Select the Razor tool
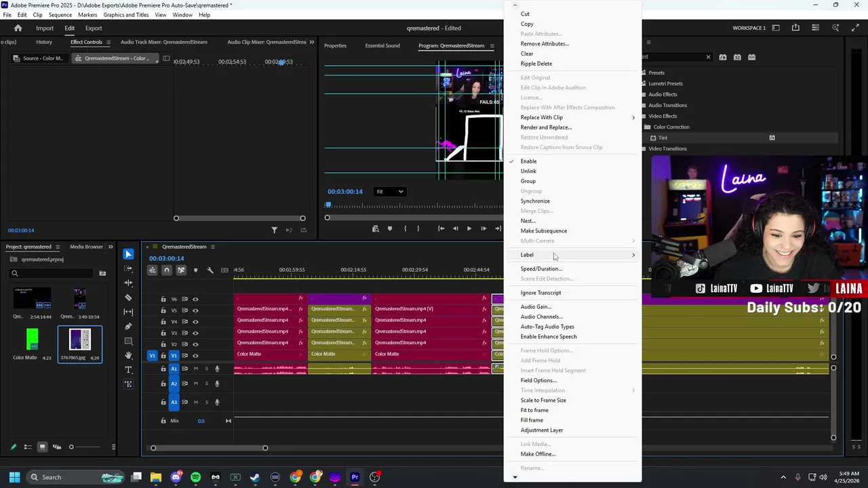The image size is (868, 488). [x=128, y=298]
